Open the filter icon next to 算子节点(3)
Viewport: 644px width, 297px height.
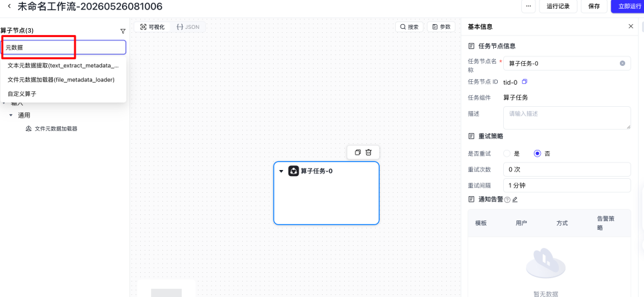click(x=122, y=31)
